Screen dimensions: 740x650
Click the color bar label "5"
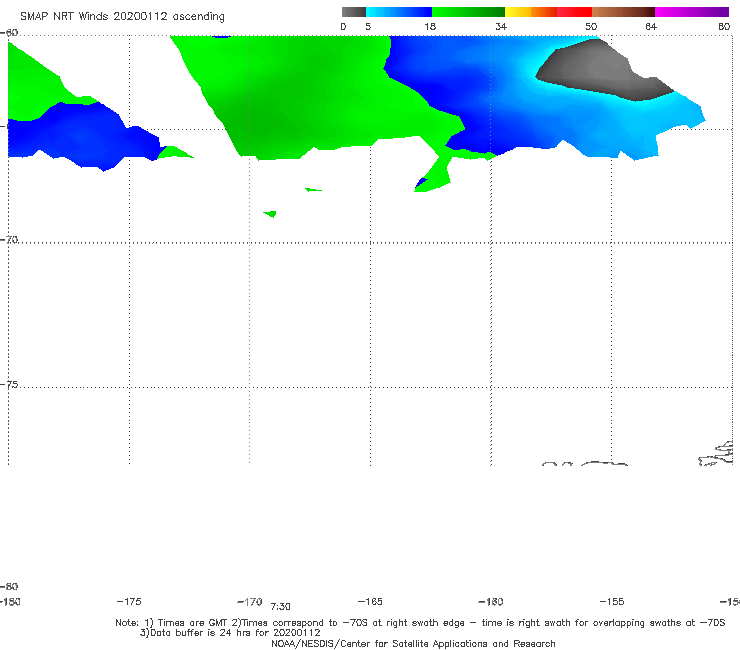[x=368, y=26]
